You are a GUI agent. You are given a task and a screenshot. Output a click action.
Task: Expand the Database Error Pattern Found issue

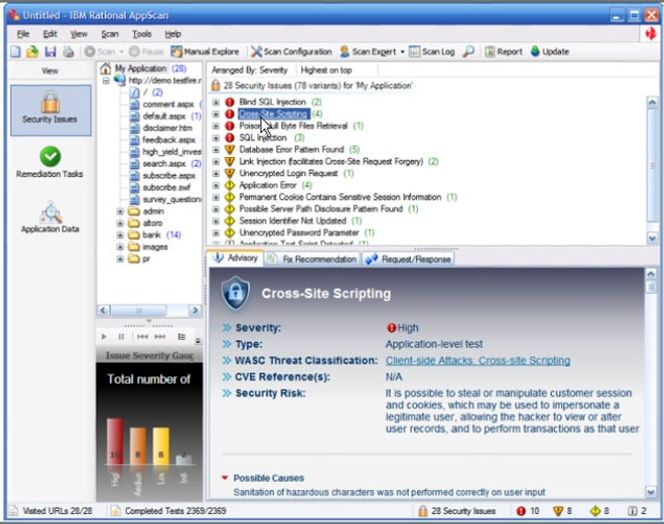pos(216,150)
